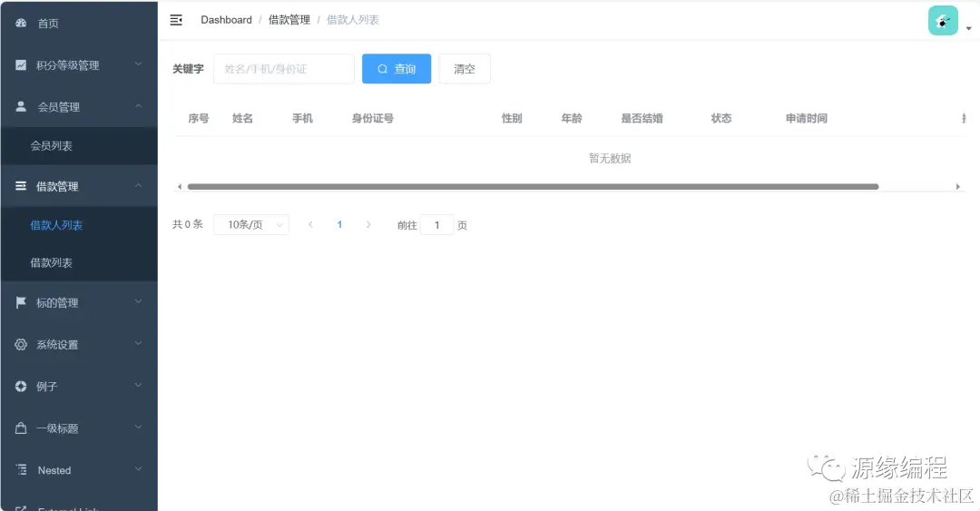Image resolution: width=980 pixels, height=511 pixels.
Task: Click table scrollbar left arrow
Action: [180, 186]
